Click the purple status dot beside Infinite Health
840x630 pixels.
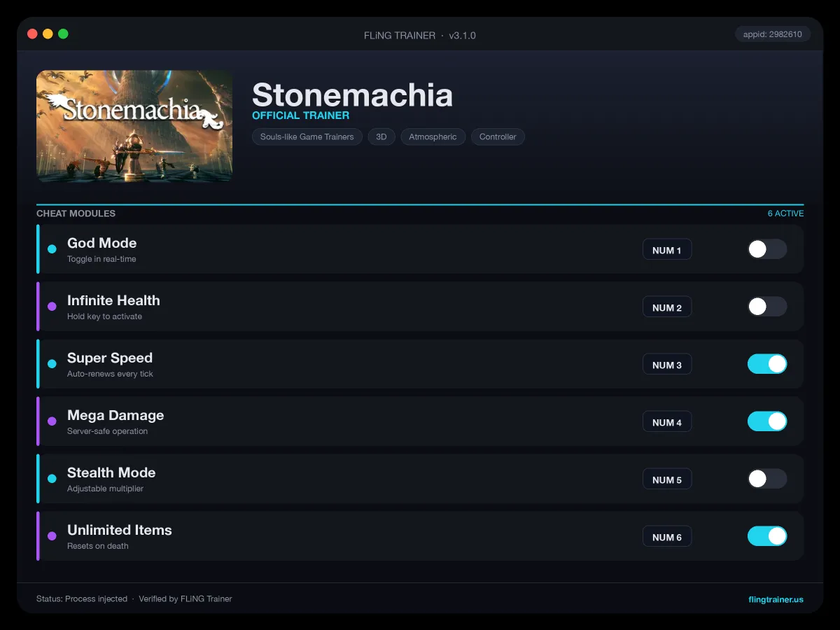click(x=52, y=307)
